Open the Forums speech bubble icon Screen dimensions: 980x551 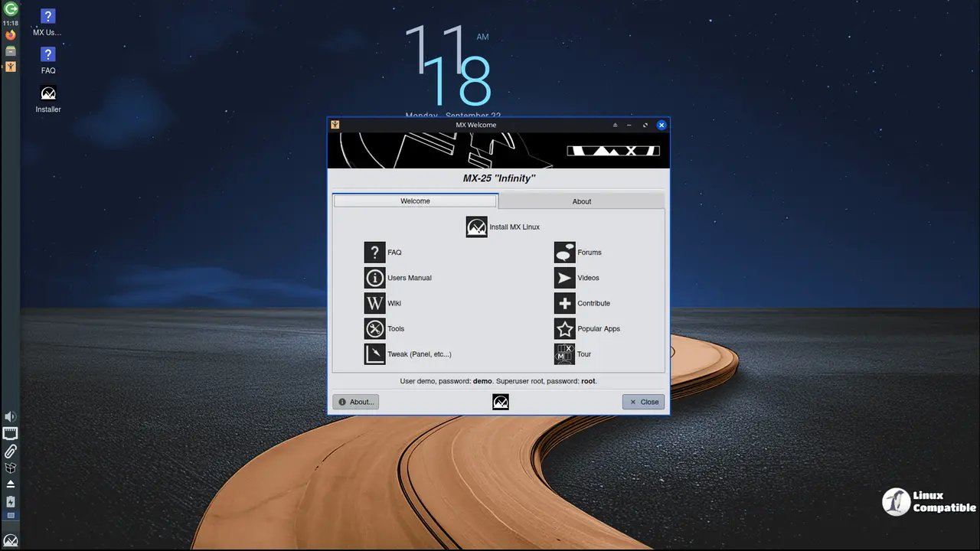click(x=564, y=253)
